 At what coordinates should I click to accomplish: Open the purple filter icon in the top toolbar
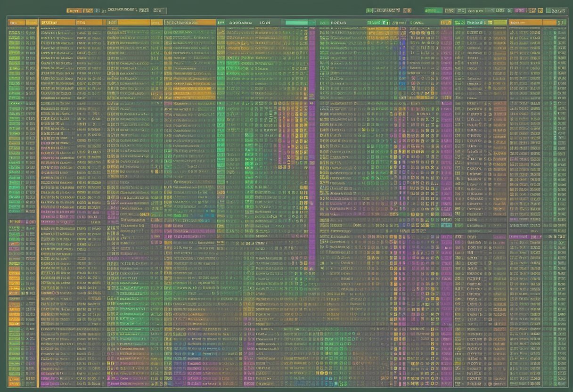[519, 8]
